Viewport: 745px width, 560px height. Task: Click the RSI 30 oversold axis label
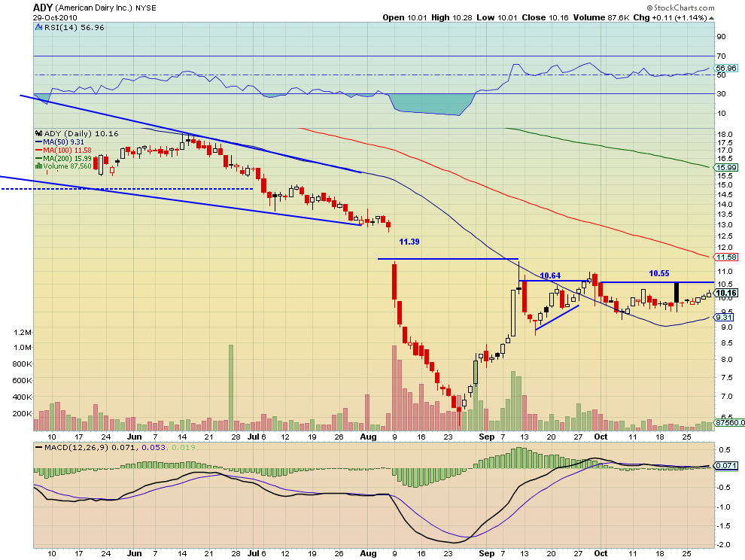721,93
